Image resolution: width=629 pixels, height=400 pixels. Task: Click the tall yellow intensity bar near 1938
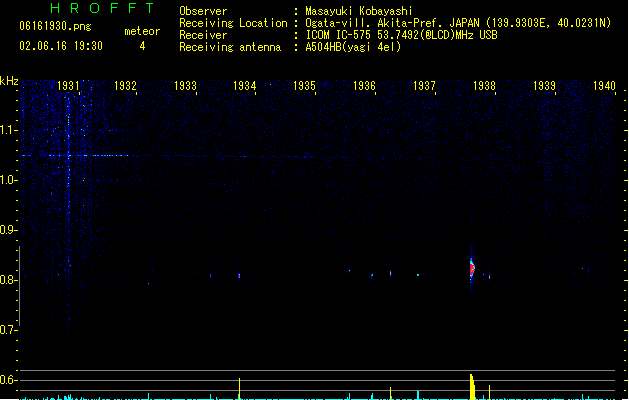472,387
